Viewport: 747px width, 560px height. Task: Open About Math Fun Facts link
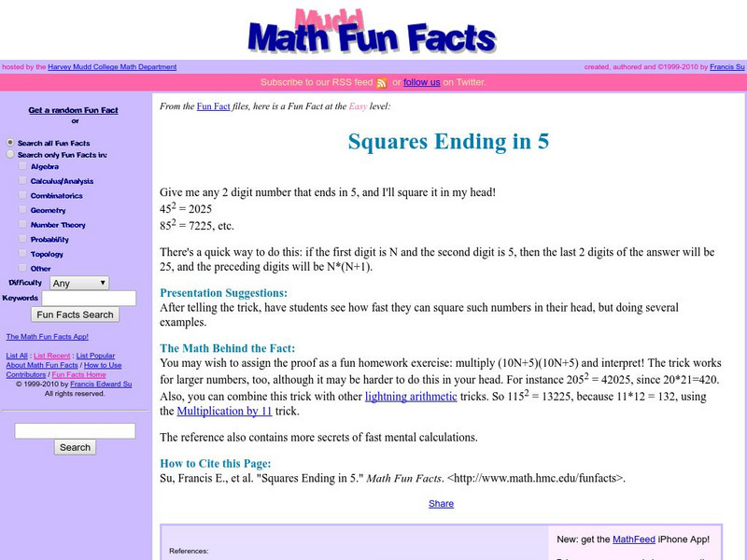(x=42, y=365)
